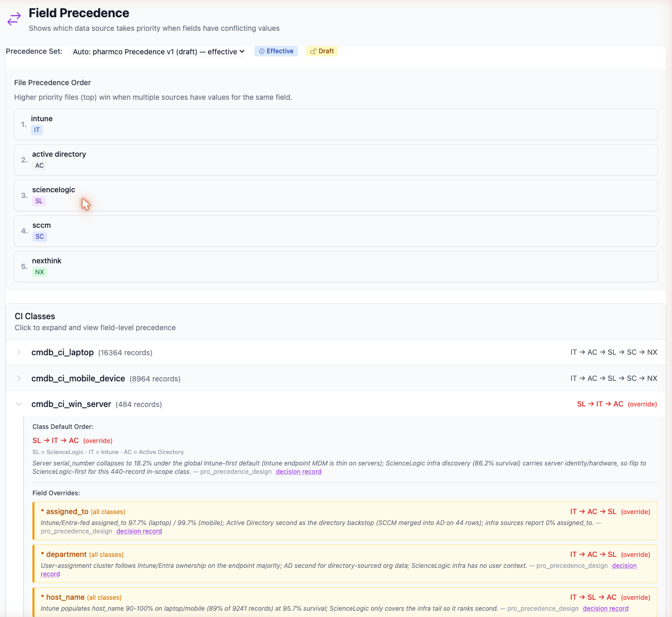
Task: Expand the cmdb_ci_laptop class chevron
Action: [19, 352]
